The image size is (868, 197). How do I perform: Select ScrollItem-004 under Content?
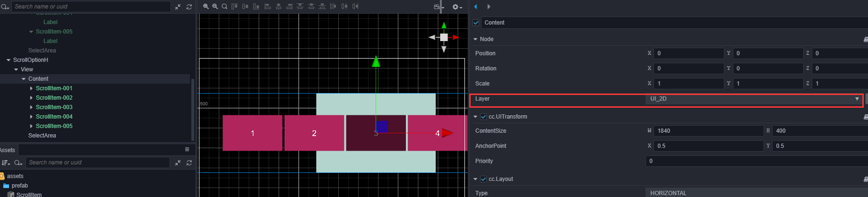click(x=54, y=117)
